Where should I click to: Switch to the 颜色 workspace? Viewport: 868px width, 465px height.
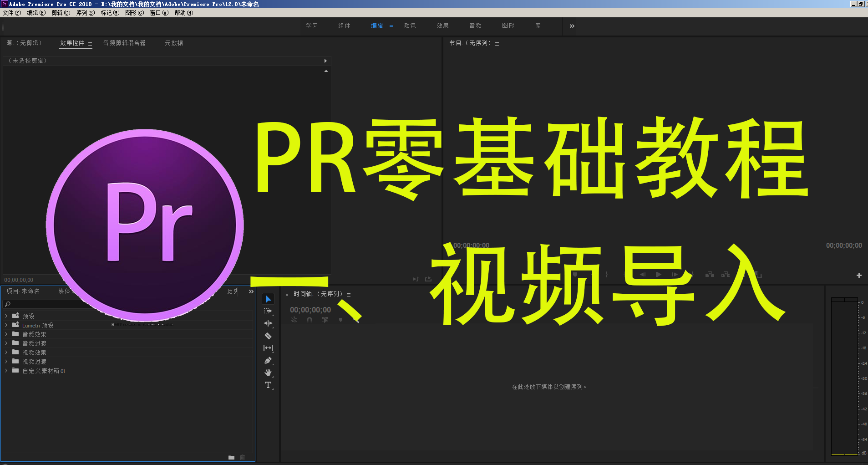[409, 26]
